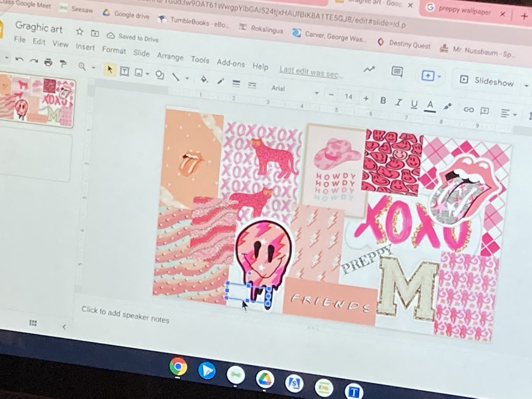Open the blue paper-plane shelf app
This screenshot has height=399, width=532.
coord(207,370)
